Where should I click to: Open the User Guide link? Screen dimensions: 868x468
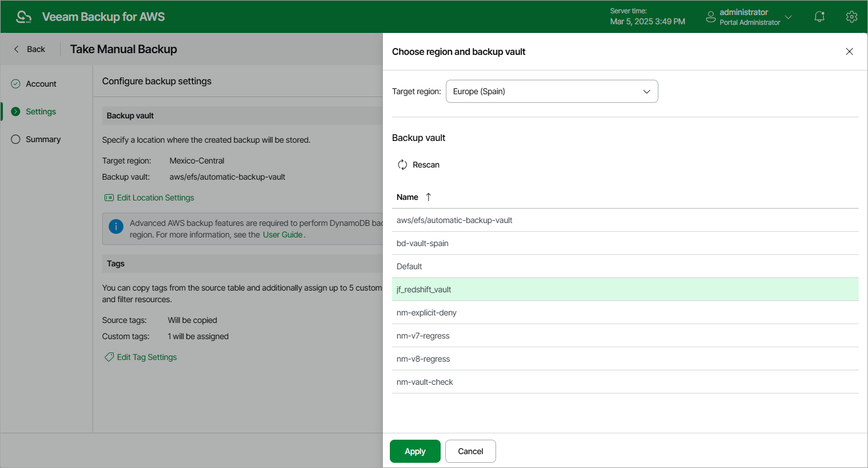click(x=283, y=235)
